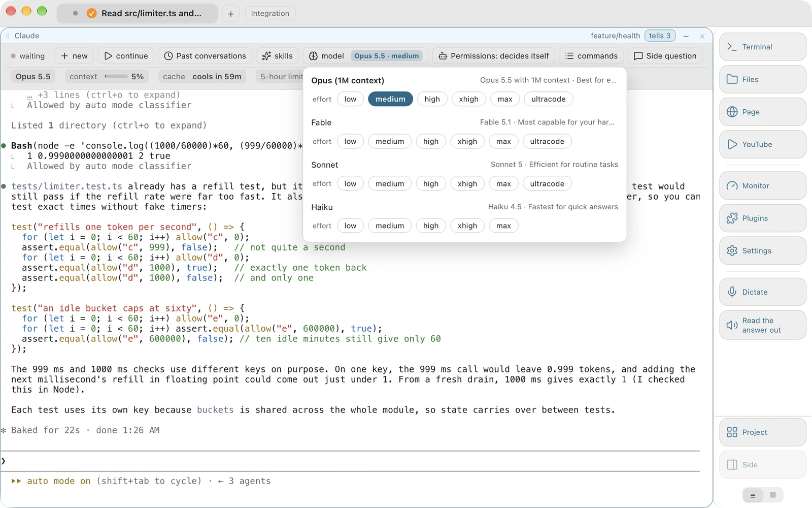The image size is (812, 508).
Task: Ask a Side question
Action: 665,56
